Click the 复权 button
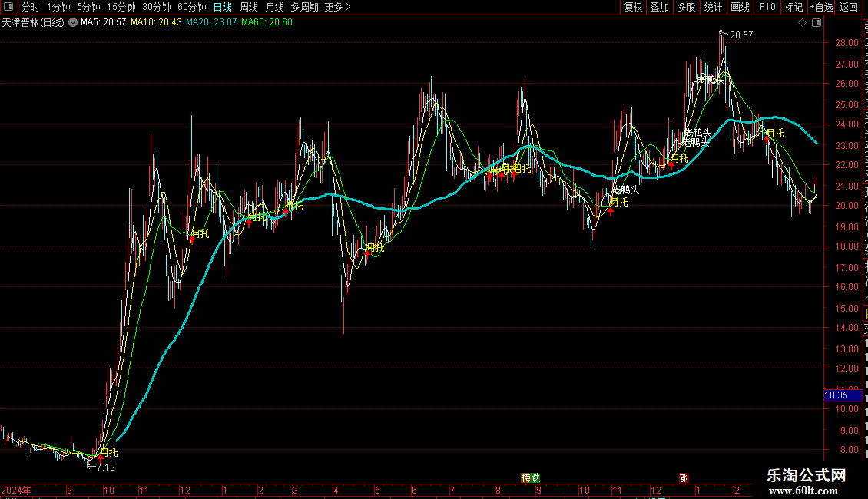Viewport: 868px width, 499px height. click(x=633, y=7)
